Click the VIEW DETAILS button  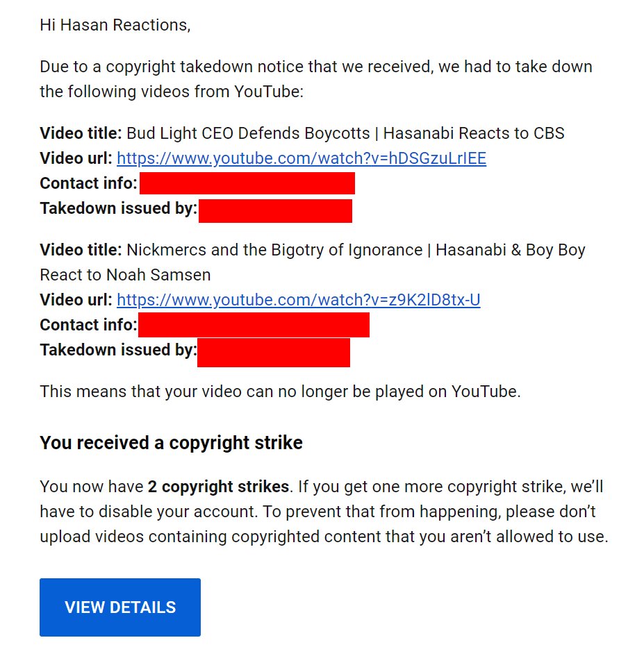tap(120, 607)
